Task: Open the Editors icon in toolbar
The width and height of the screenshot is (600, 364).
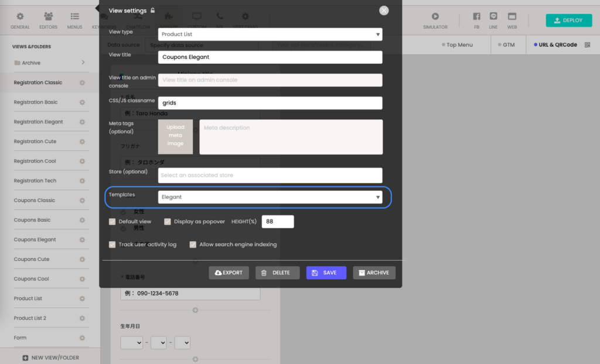Action: pos(48,17)
